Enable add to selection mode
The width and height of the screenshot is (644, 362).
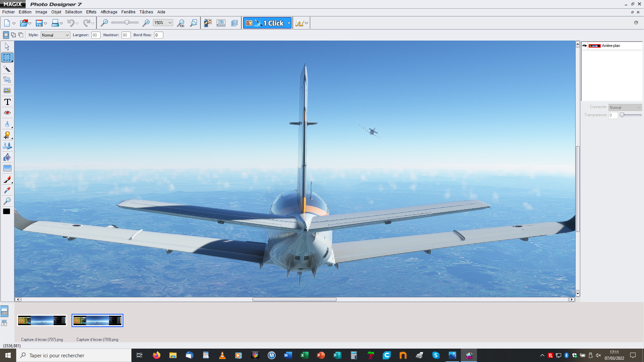click(x=13, y=35)
